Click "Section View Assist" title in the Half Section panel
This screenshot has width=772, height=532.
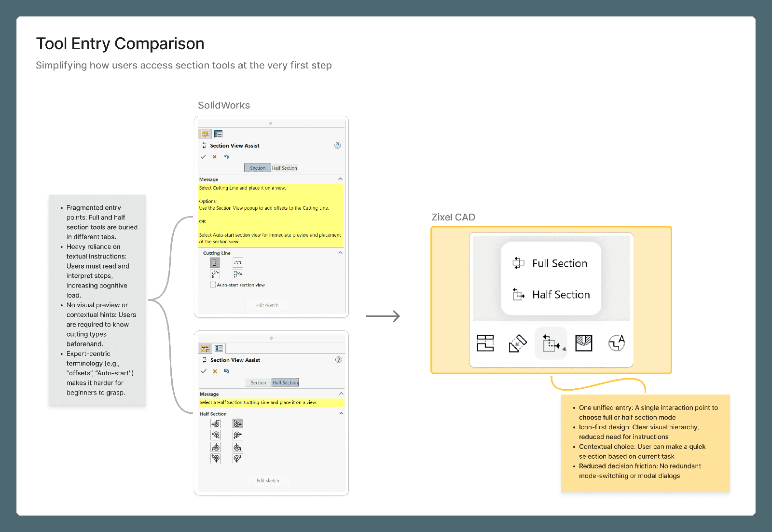(x=235, y=360)
